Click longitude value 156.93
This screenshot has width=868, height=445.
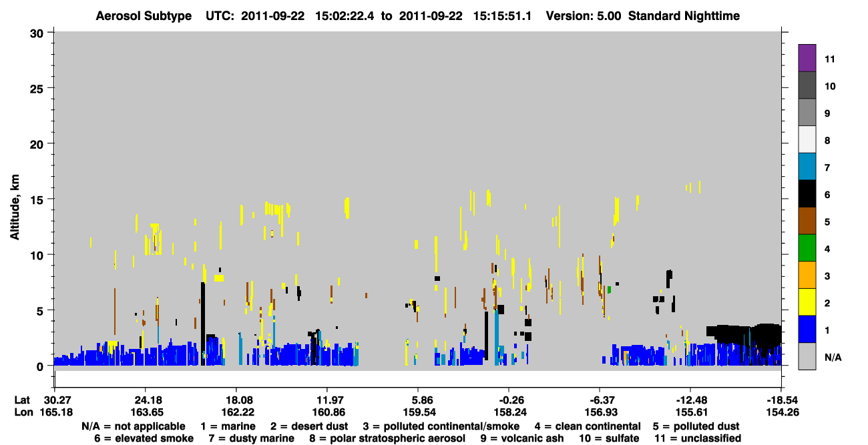600,412
